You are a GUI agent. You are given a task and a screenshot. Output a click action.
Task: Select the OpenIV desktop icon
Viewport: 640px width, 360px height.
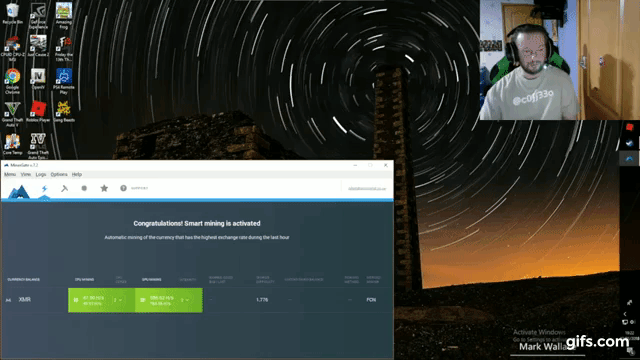38,79
